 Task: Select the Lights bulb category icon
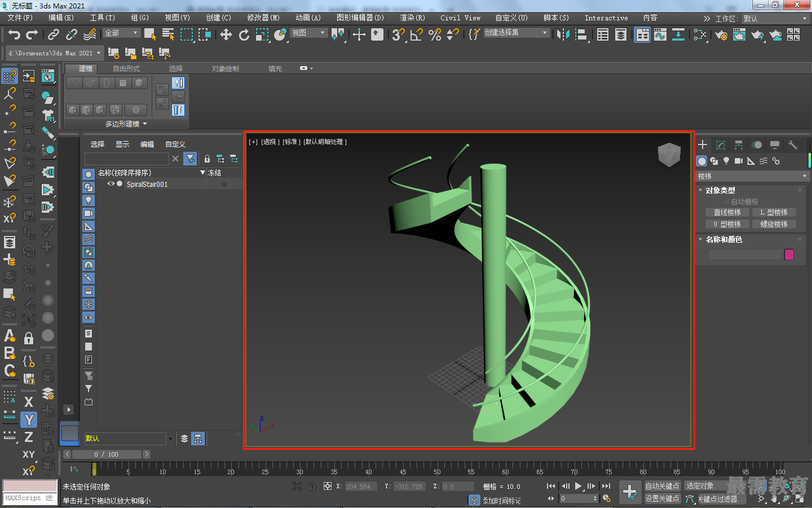726,161
